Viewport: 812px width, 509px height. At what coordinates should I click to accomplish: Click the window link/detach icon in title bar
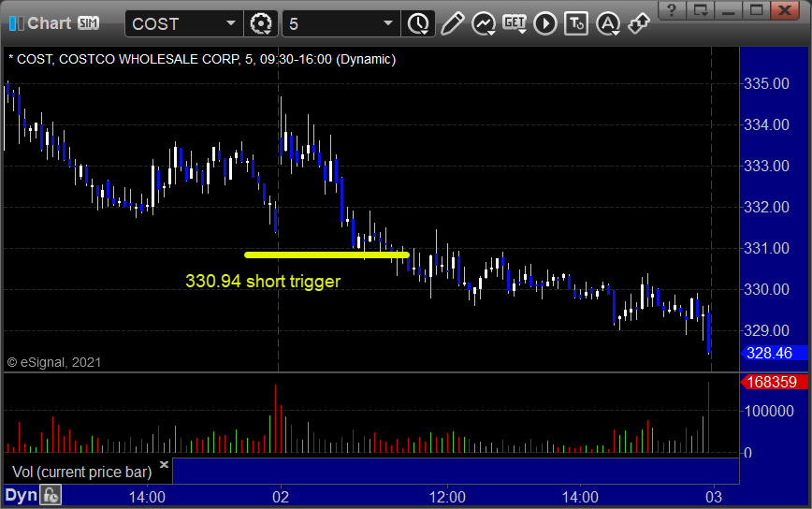point(701,10)
